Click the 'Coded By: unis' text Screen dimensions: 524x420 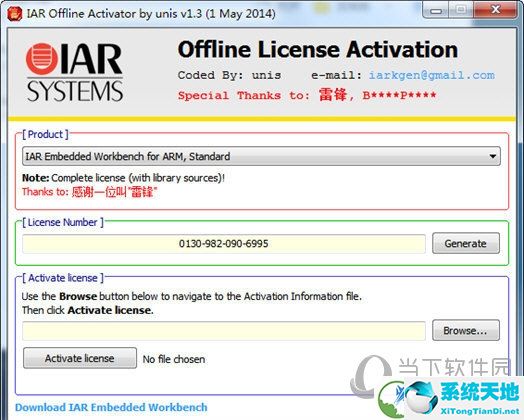229,75
